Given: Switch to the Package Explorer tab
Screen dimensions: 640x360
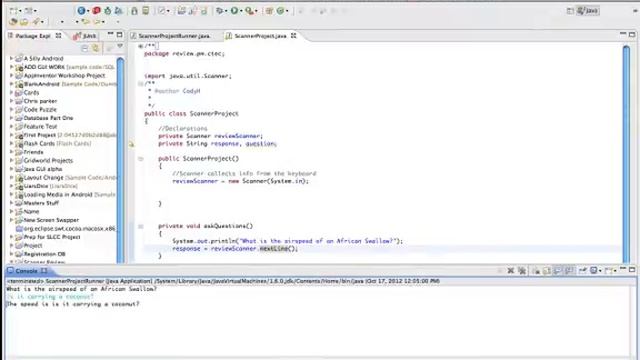Looking at the screenshot, I should pyautogui.click(x=33, y=36).
